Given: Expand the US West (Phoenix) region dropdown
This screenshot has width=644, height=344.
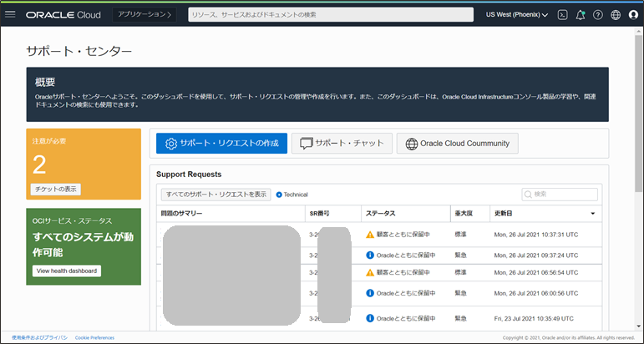Looking at the screenshot, I should (517, 15).
